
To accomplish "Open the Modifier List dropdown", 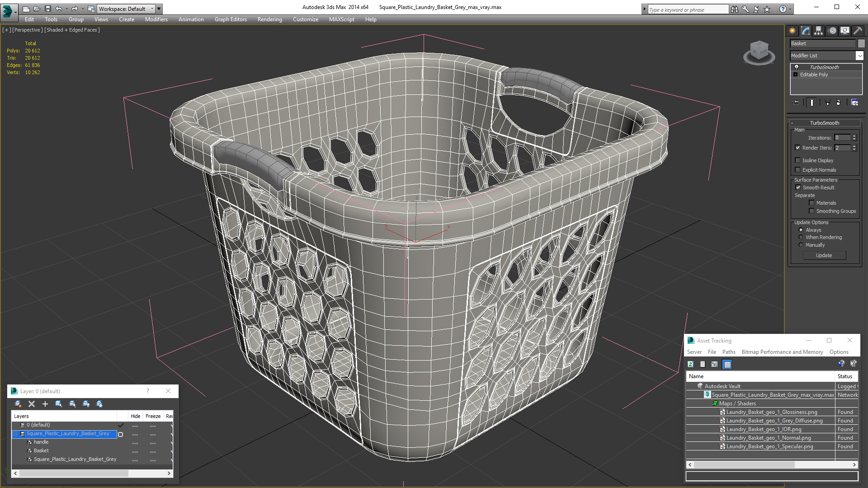I will point(859,56).
